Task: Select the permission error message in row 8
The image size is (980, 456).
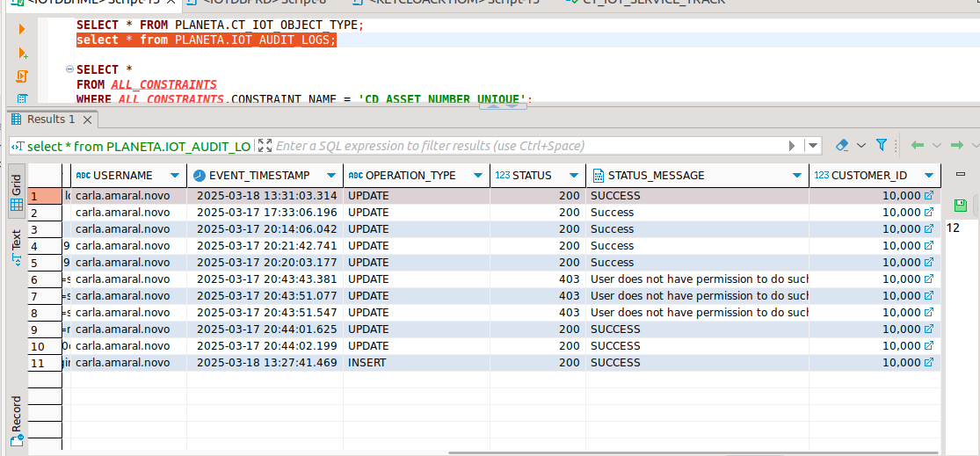Action: (698, 312)
